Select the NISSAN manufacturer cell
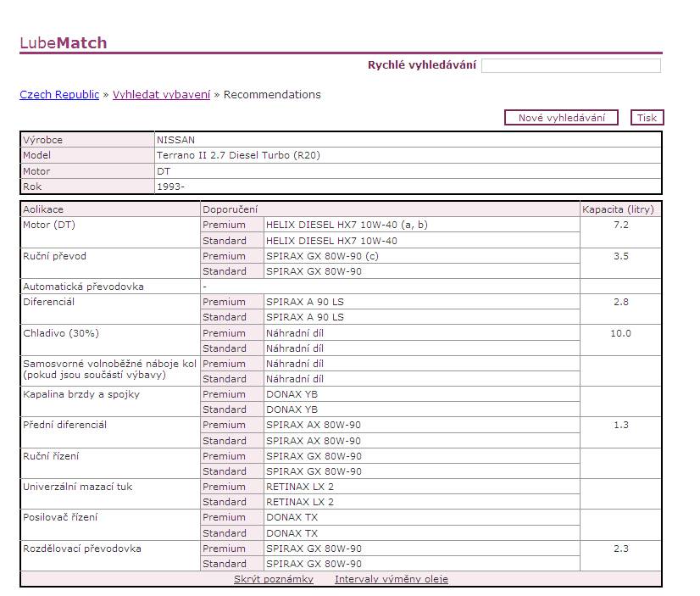The width and height of the screenshot is (700, 596). coord(408,140)
